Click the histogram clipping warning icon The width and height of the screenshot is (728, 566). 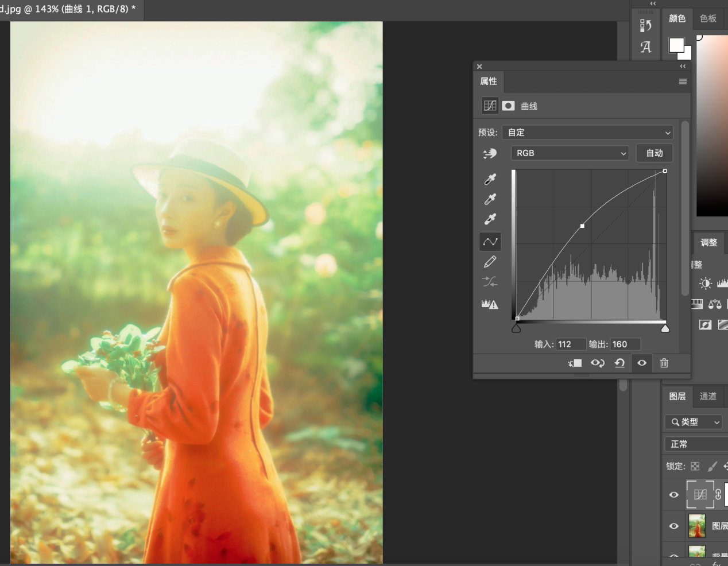490,304
